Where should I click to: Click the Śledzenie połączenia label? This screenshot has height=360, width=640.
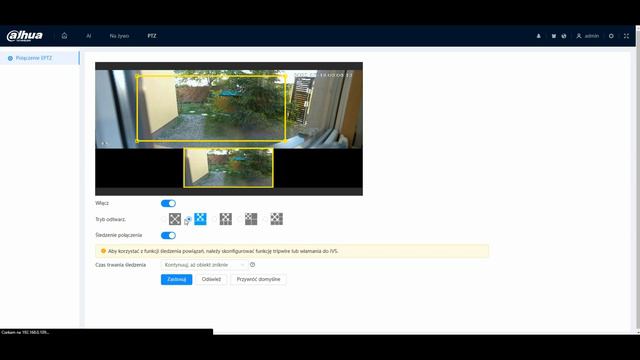pyautogui.click(x=118, y=236)
